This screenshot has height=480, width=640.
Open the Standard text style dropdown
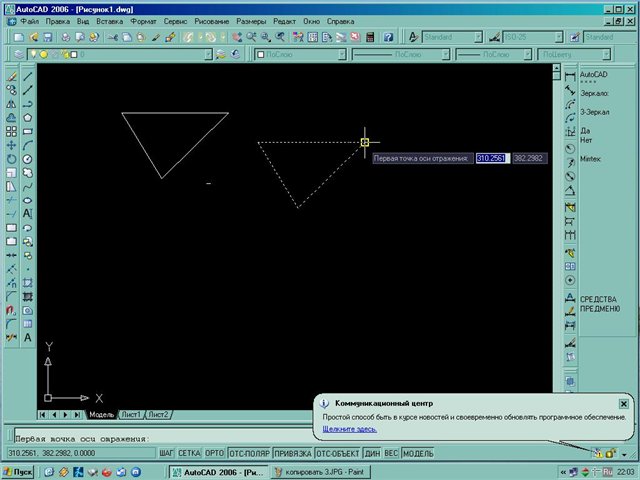point(450,37)
